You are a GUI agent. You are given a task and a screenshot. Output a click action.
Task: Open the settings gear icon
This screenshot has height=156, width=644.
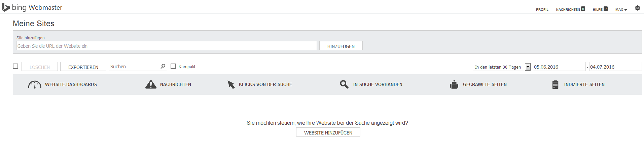point(637,8)
